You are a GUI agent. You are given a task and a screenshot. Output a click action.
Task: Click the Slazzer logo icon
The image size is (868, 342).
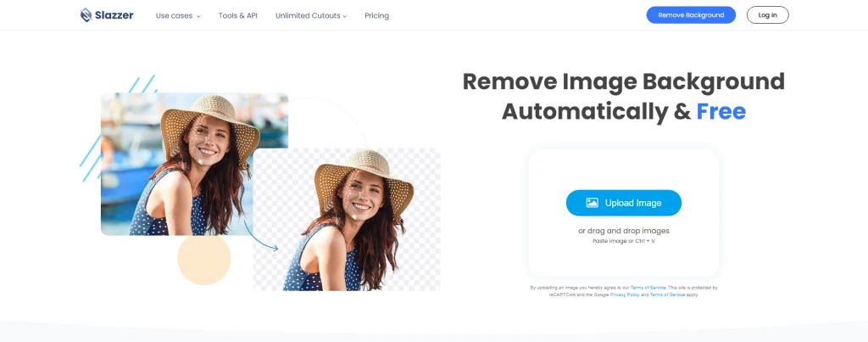click(x=86, y=15)
